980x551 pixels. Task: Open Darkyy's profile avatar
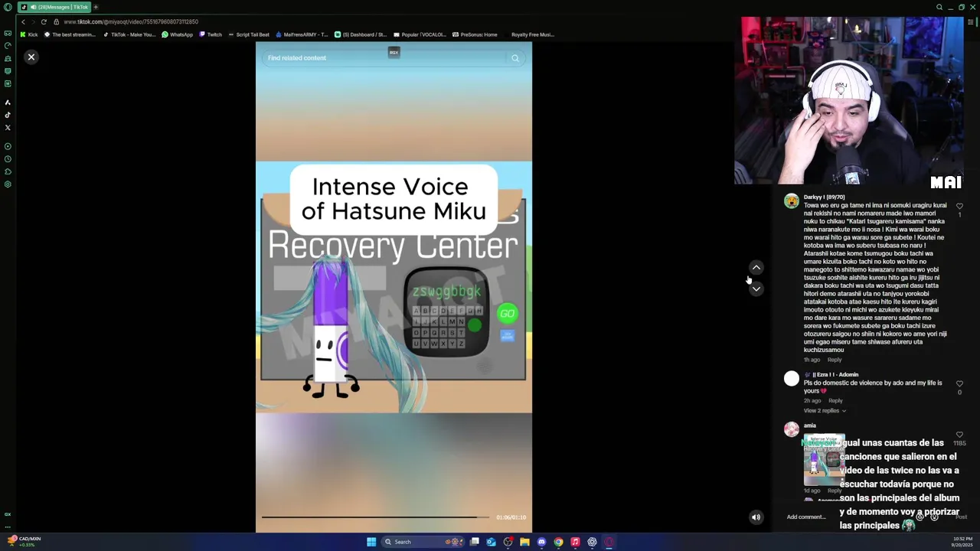point(792,201)
